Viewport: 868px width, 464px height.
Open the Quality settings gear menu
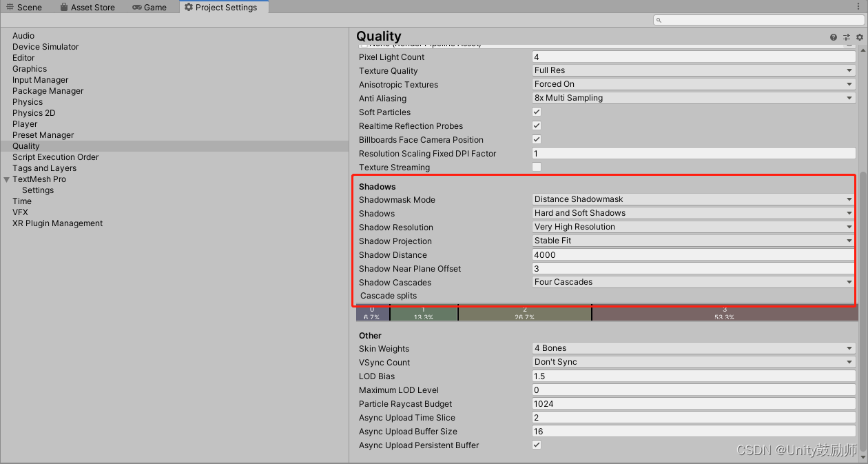tap(860, 37)
